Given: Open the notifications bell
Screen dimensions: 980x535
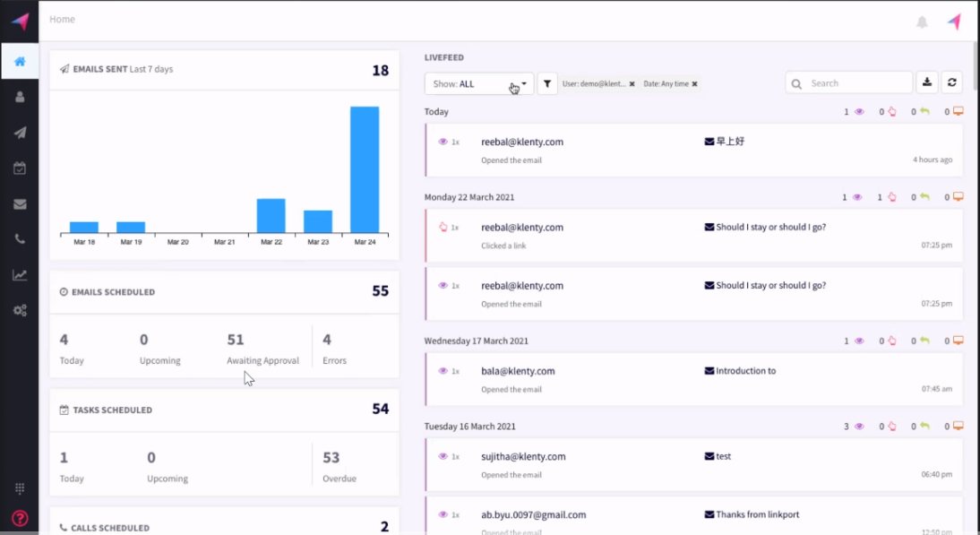Looking at the screenshot, I should coord(922,22).
